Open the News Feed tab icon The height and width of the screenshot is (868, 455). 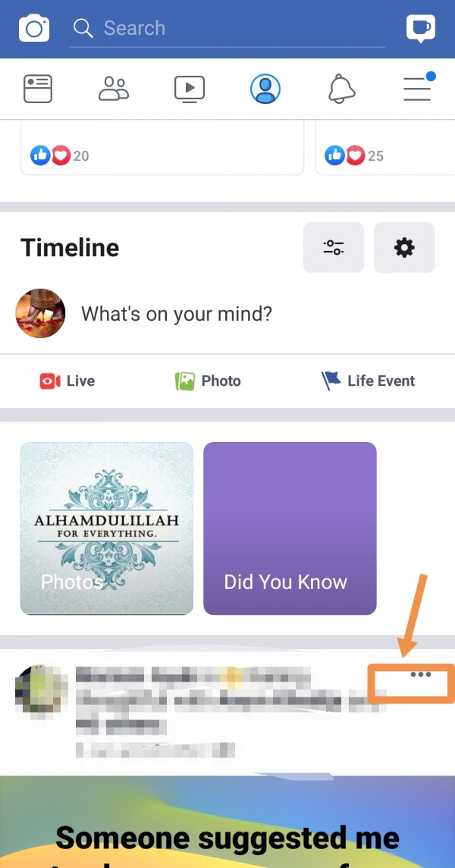38,89
